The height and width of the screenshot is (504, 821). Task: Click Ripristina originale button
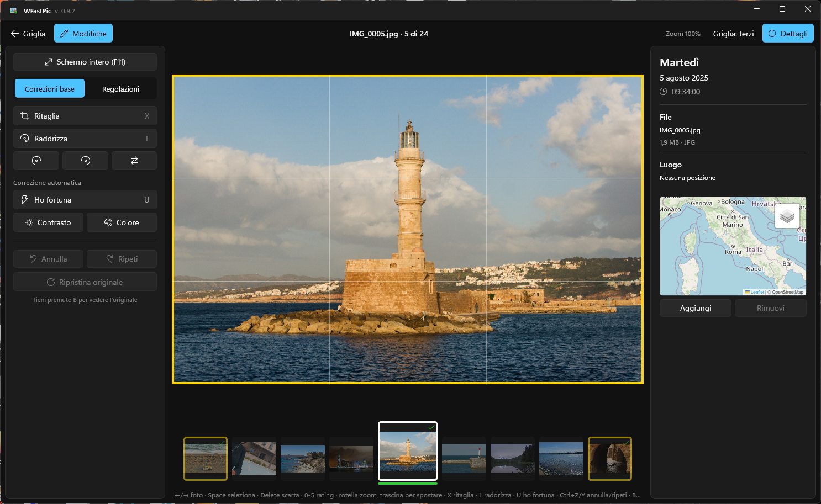coord(85,282)
